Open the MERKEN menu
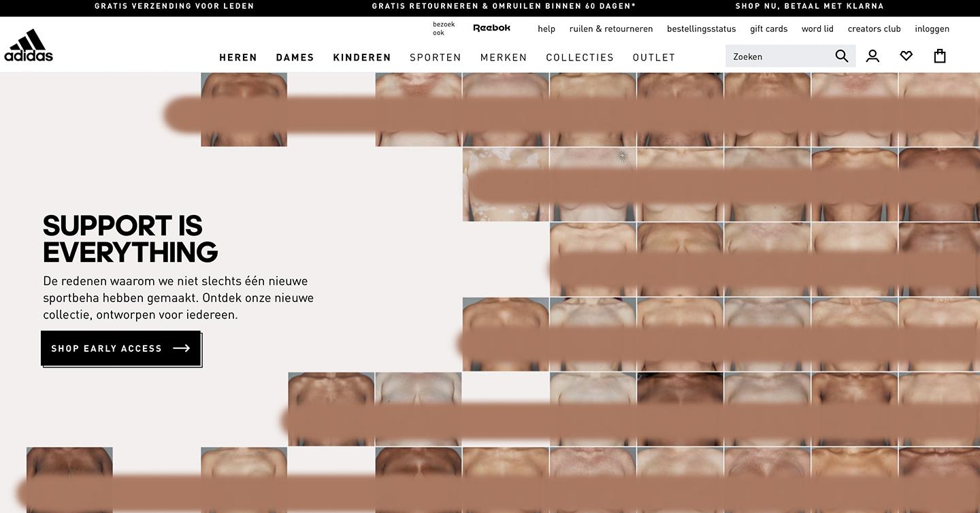Screen dimensions: 980x513 tap(504, 57)
